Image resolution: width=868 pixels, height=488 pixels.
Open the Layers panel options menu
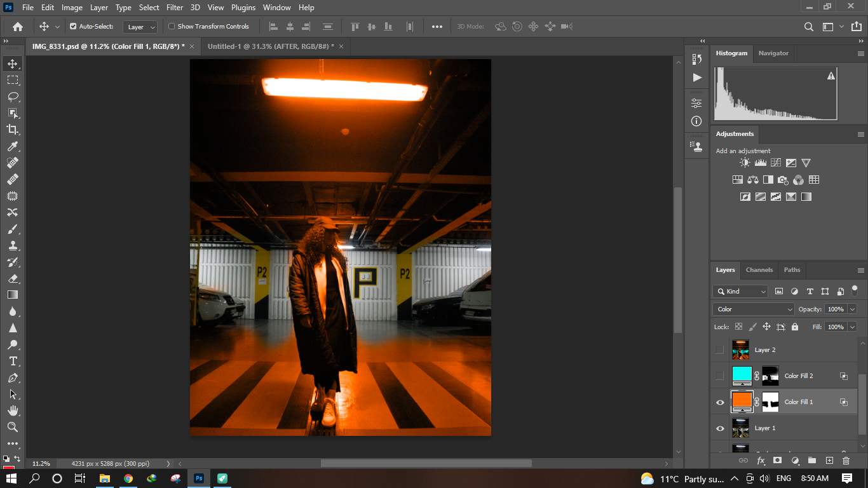pyautogui.click(x=861, y=270)
